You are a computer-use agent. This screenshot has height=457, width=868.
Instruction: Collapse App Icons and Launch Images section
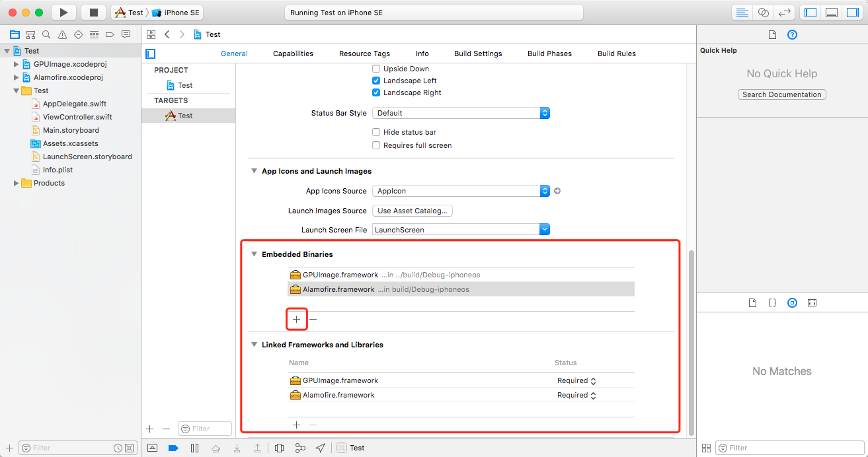(254, 171)
